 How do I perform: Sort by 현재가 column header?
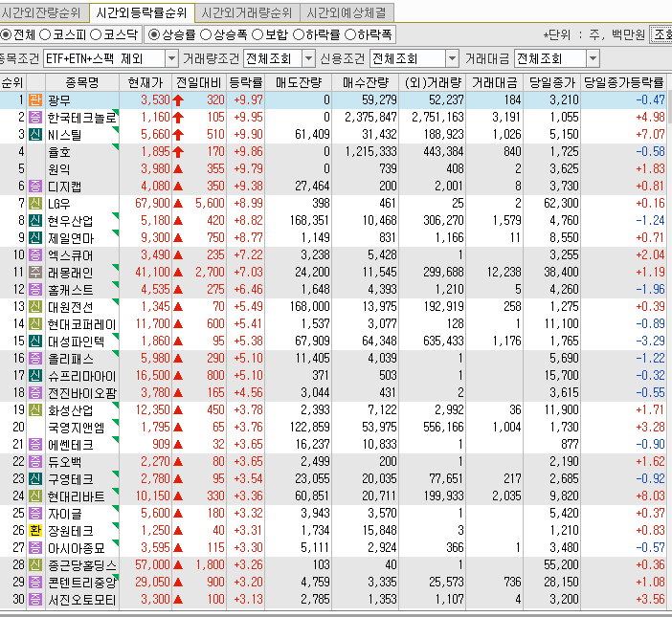click(146, 82)
